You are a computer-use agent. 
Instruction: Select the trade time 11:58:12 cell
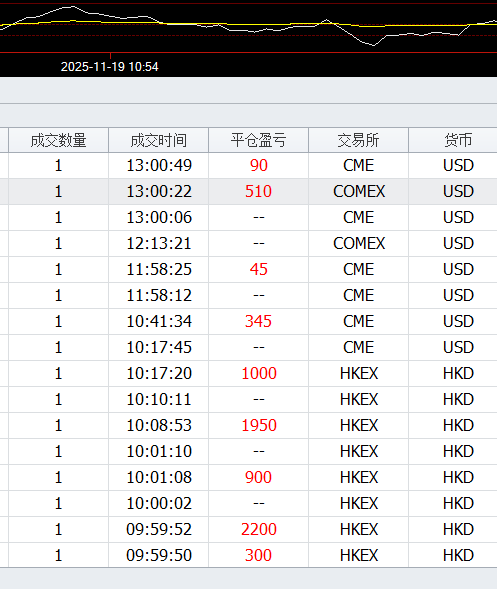[x=159, y=295]
